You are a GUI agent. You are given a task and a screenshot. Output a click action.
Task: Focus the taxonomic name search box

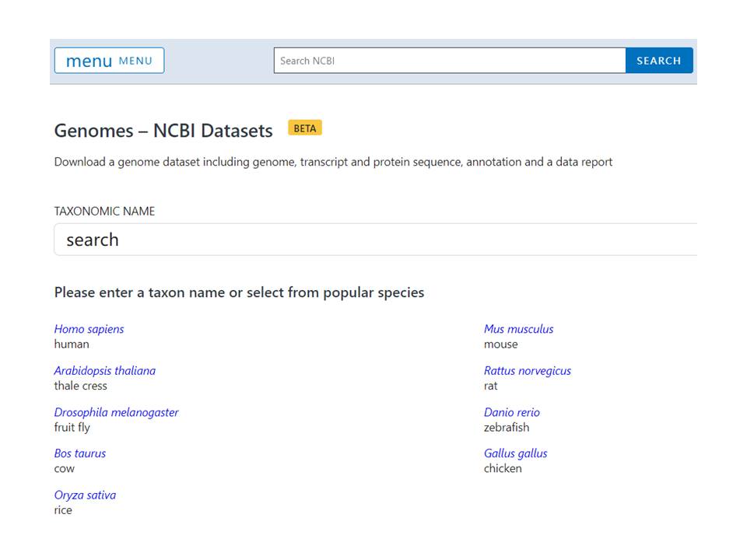tap(373, 240)
